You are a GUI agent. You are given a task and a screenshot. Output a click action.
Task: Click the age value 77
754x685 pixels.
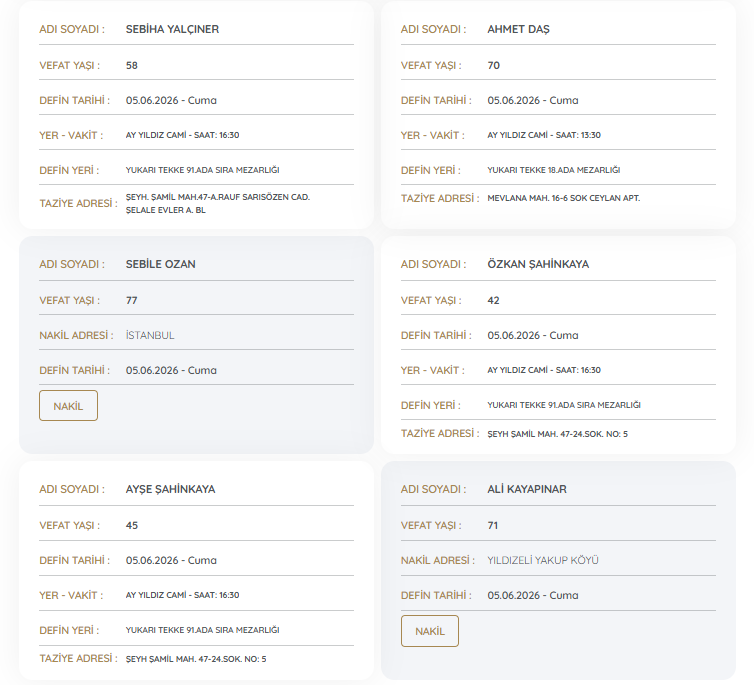132,300
